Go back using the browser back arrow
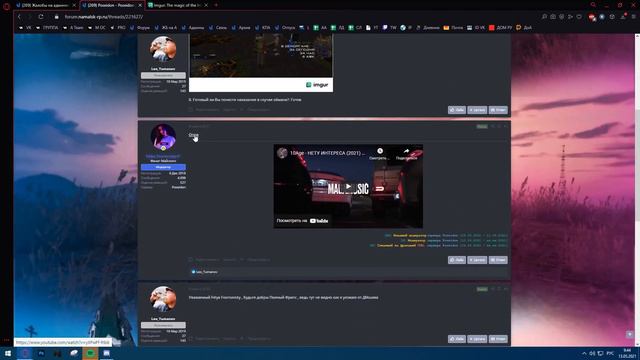 [19, 17]
